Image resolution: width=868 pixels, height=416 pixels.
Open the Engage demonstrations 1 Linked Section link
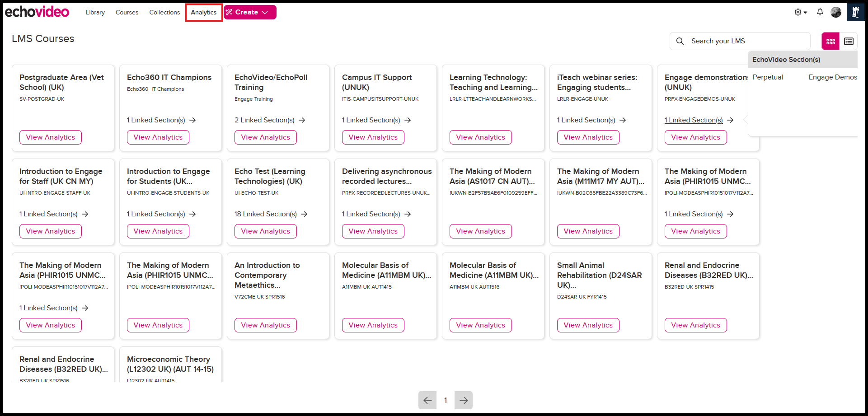click(x=694, y=120)
